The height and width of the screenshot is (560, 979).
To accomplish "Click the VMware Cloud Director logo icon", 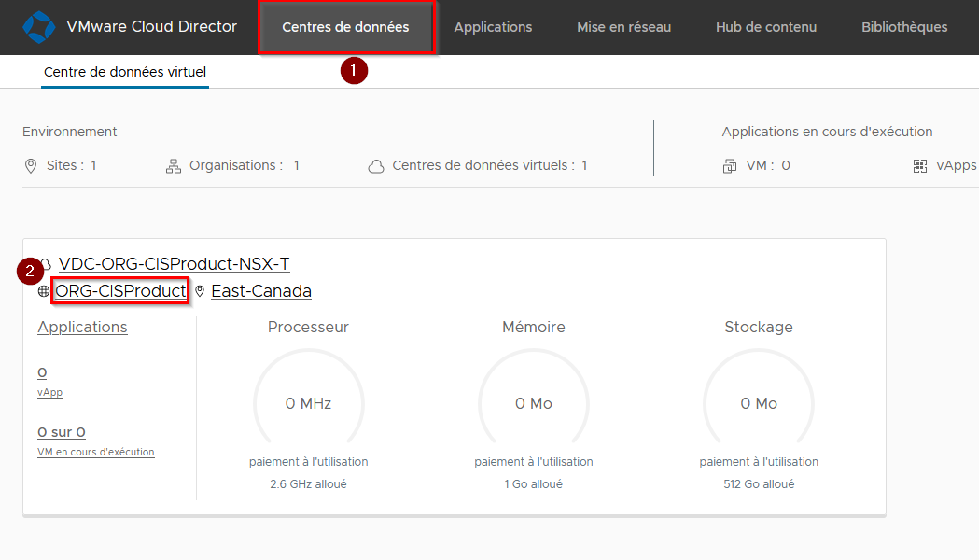I will [x=38, y=27].
